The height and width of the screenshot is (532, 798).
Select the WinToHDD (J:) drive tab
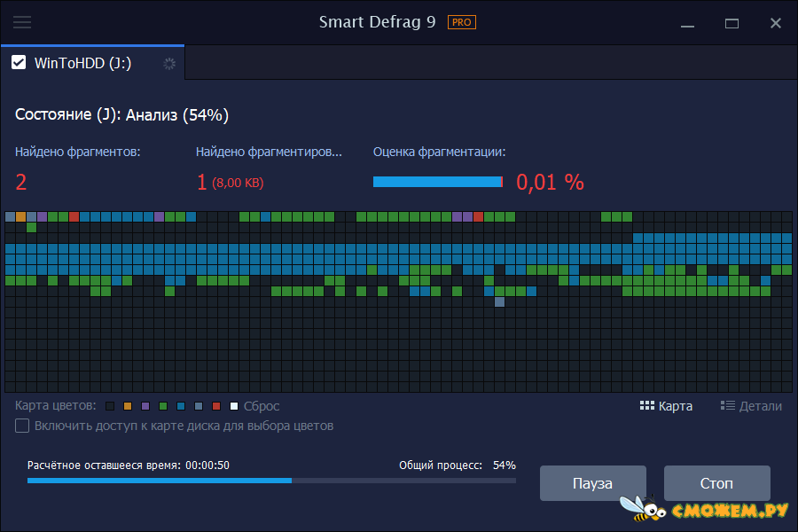[x=92, y=63]
